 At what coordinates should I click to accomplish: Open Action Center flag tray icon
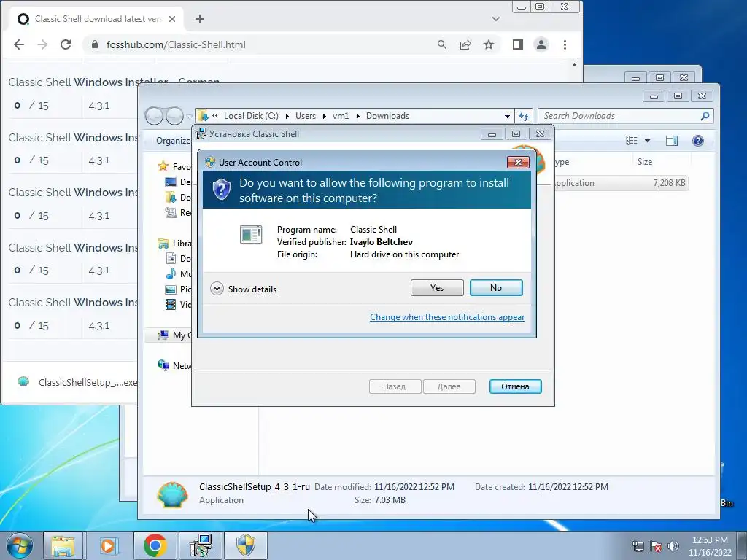(656, 546)
